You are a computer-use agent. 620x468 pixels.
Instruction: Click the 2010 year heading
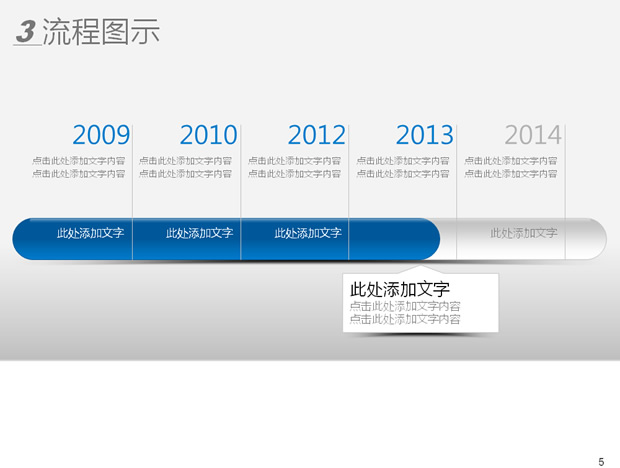208,135
